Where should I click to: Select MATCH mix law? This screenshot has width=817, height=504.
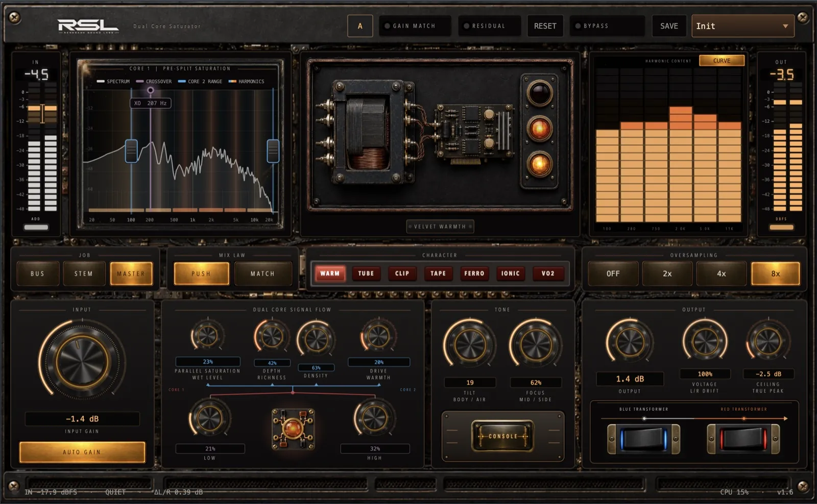[x=263, y=273]
